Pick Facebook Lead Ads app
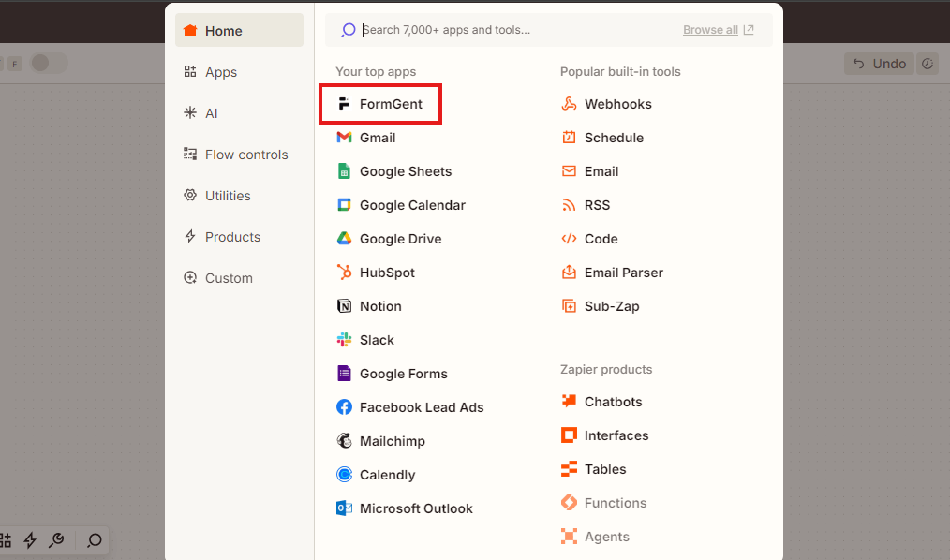 pyautogui.click(x=409, y=407)
